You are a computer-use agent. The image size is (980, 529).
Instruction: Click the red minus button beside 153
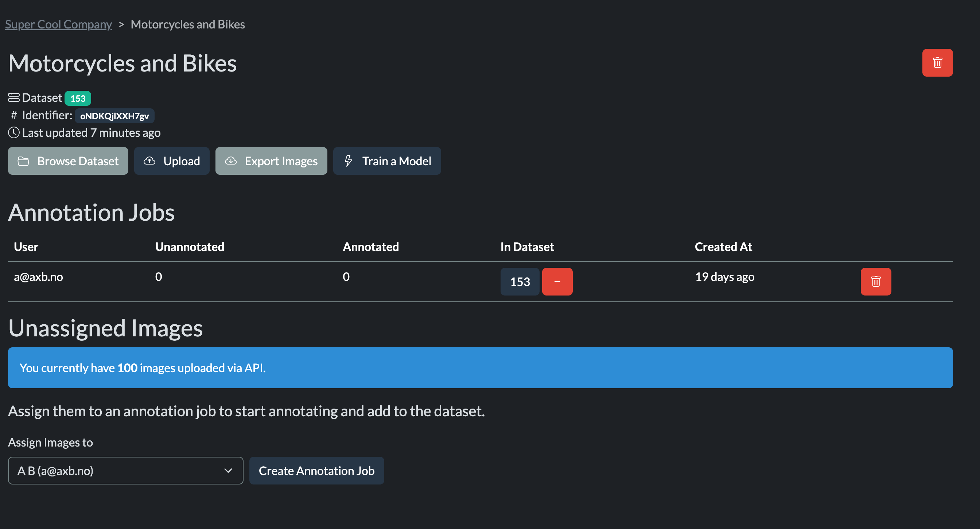pyautogui.click(x=557, y=282)
